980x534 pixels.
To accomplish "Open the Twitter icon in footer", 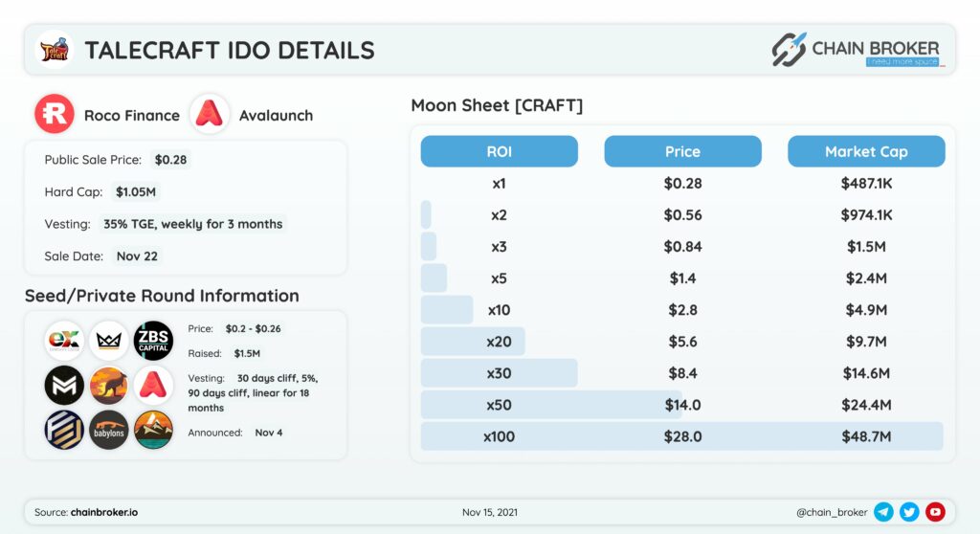I will pos(909,511).
